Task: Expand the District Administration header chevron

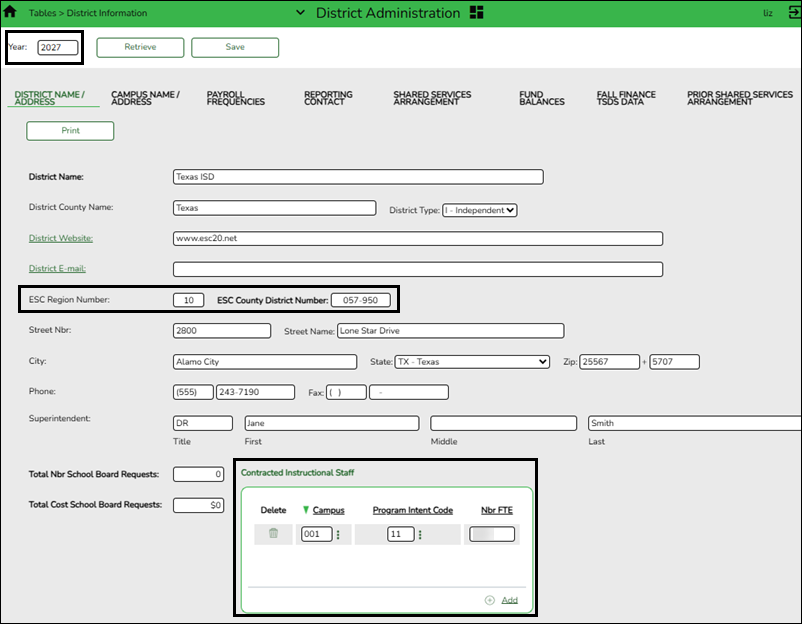Action: pyautogui.click(x=300, y=12)
